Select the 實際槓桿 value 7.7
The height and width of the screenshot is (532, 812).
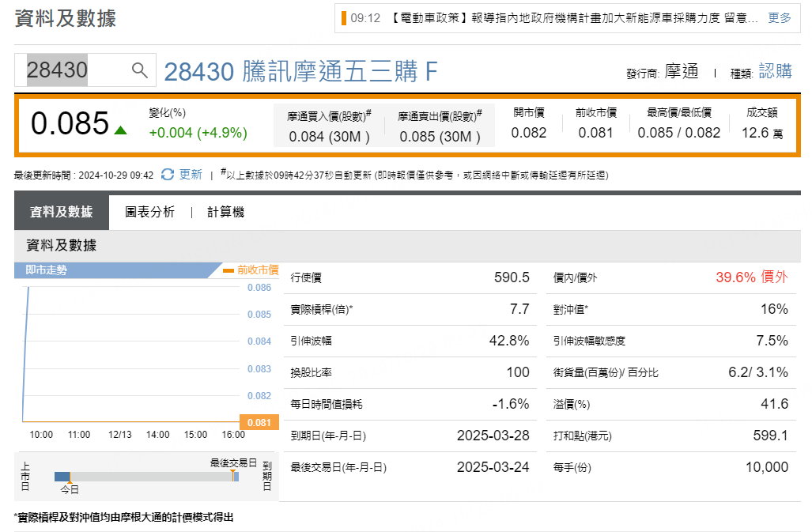(519, 309)
